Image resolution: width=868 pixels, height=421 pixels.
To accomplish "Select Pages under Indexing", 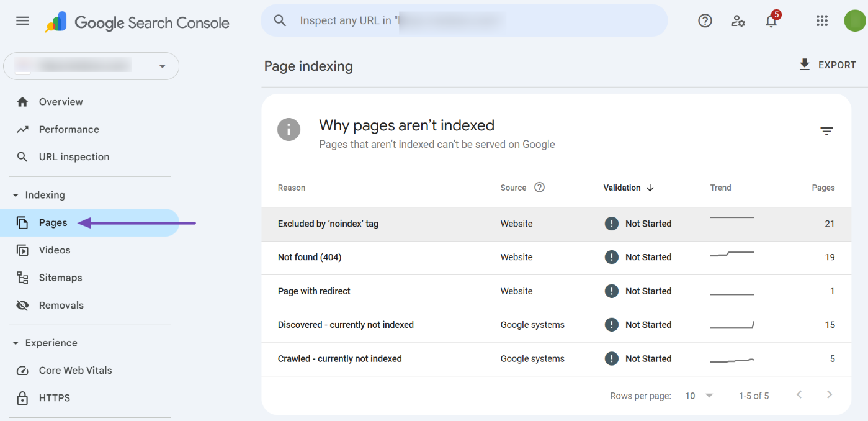I will [89, 223].
